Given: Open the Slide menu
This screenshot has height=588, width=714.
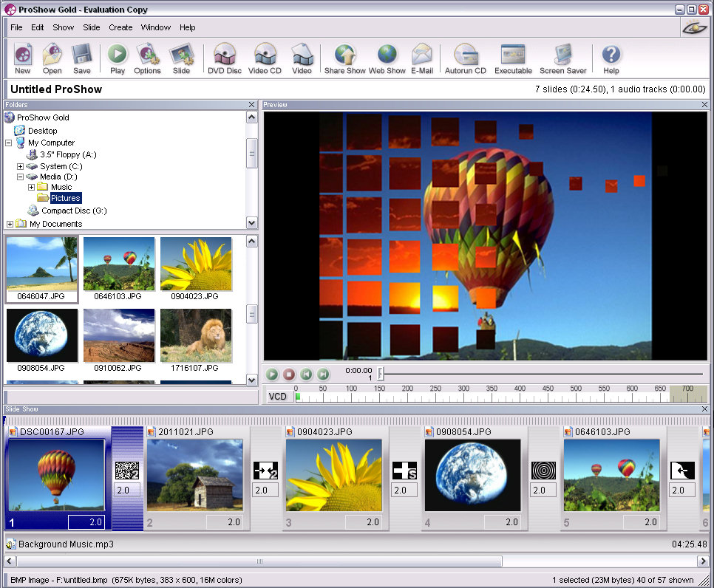Looking at the screenshot, I should pos(92,27).
